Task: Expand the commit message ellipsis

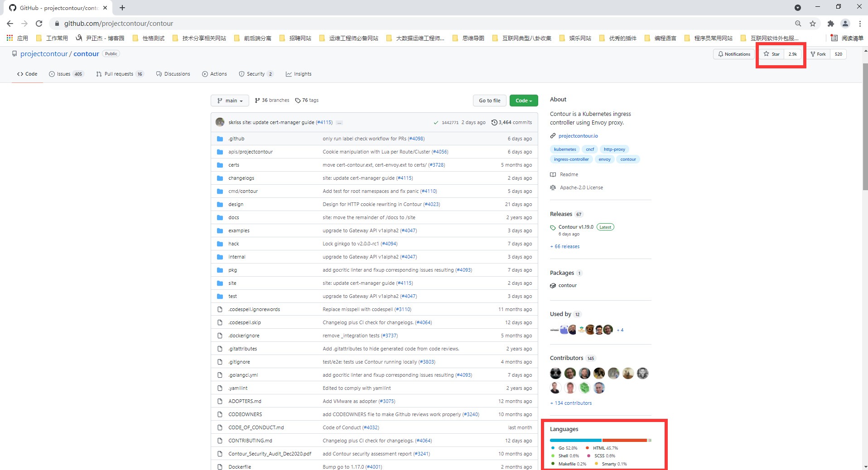Action: coord(339,123)
